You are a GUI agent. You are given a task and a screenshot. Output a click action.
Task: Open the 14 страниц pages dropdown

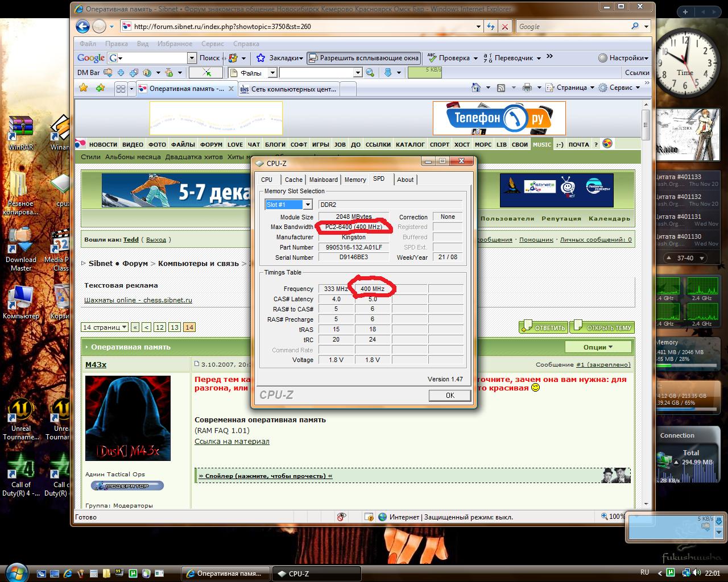tap(105, 327)
